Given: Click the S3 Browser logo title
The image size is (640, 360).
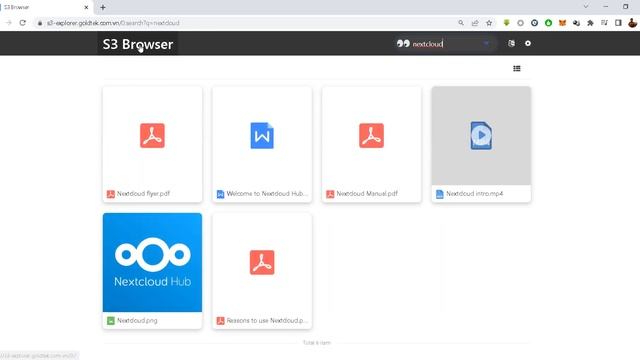Looking at the screenshot, I should tap(138, 44).
